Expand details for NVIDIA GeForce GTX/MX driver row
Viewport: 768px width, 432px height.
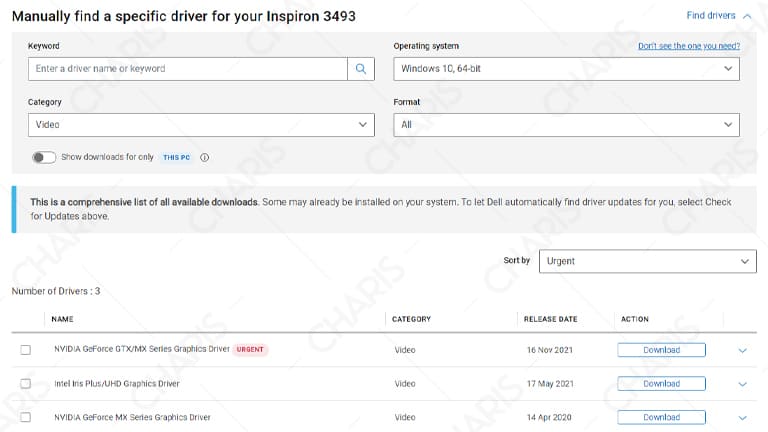[x=743, y=350]
